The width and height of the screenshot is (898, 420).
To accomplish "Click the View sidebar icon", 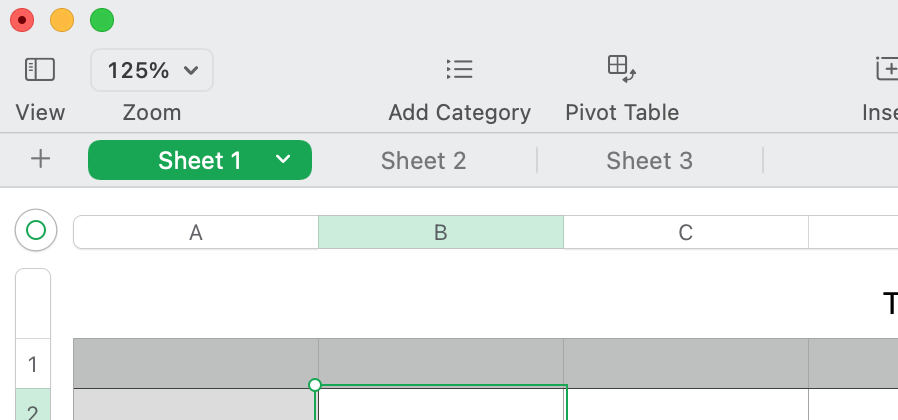I will click(x=40, y=69).
